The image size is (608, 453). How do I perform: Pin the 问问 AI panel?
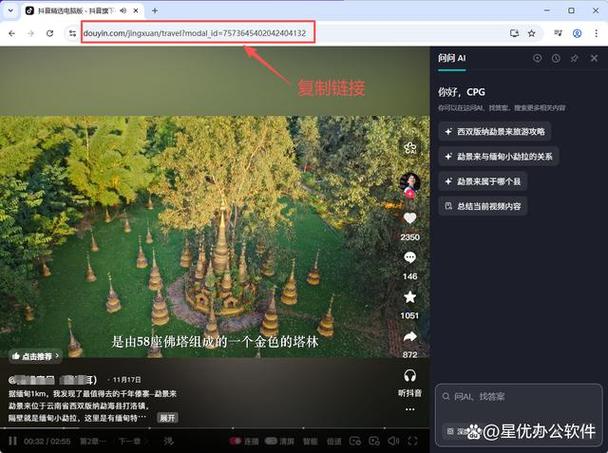(x=574, y=59)
